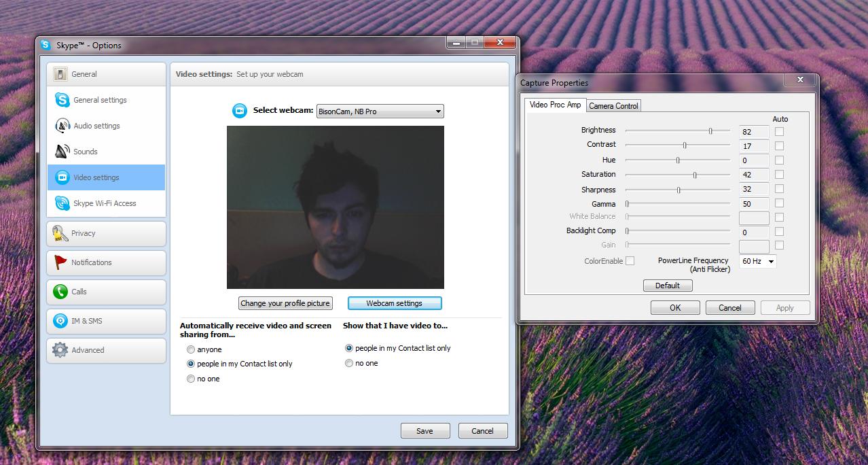Click the Sounds speaker icon

click(62, 152)
